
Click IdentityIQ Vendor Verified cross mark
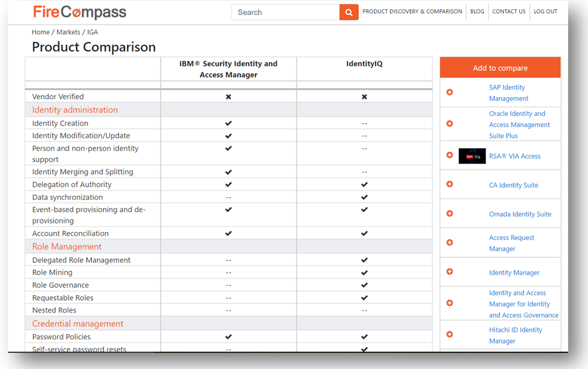[364, 97]
